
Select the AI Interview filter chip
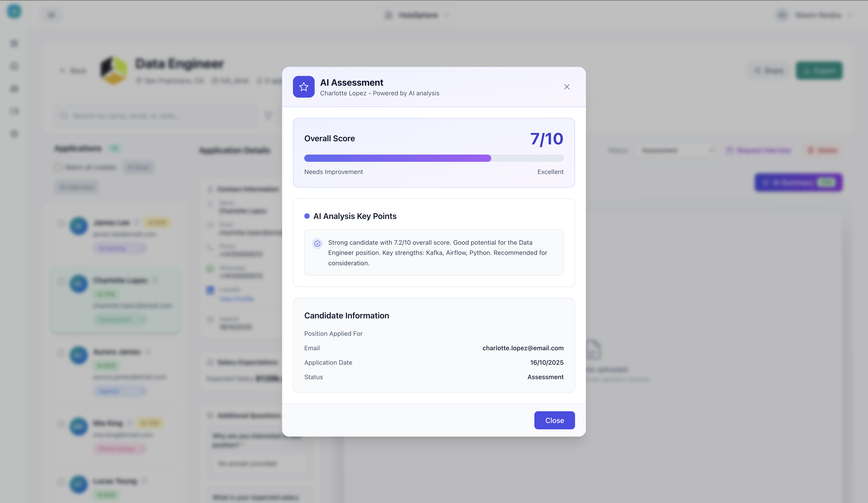pos(76,187)
